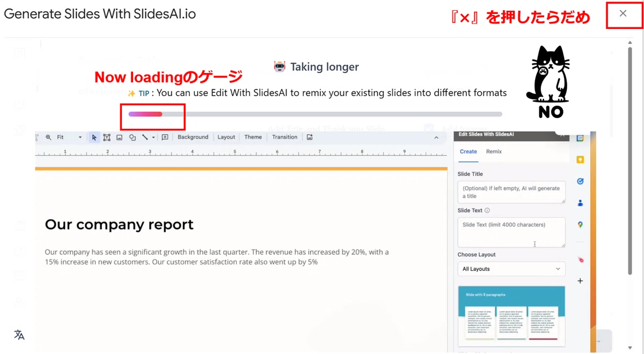Viewport: 644px width, 354px height.
Task: Open Google Maps in the side panel
Action: pos(580,225)
